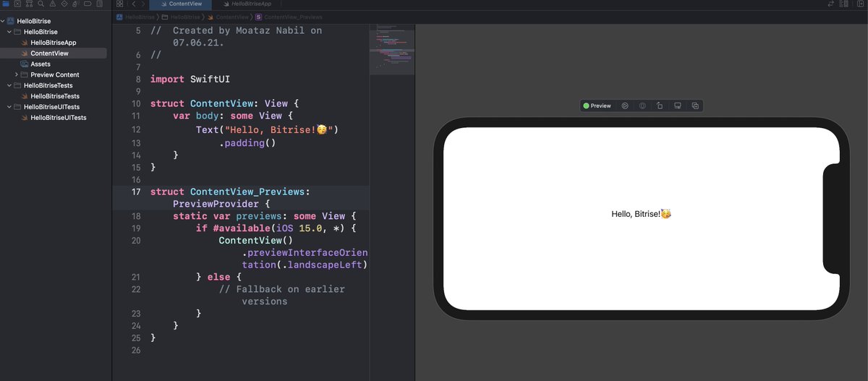868x381 pixels.
Task: Switch to HelloBitriseApp editor tab
Action: pos(246,4)
